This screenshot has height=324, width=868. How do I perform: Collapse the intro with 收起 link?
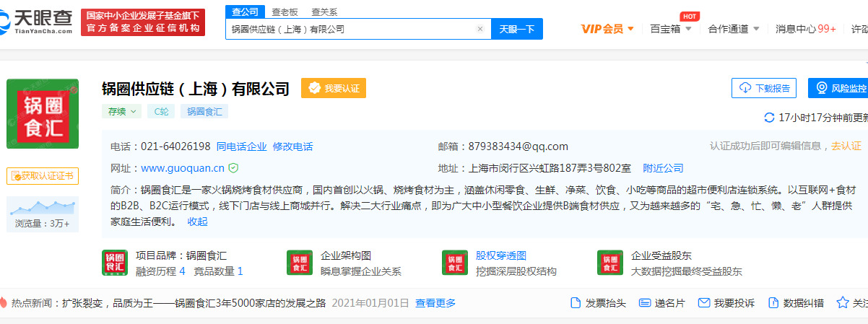click(197, 222)
